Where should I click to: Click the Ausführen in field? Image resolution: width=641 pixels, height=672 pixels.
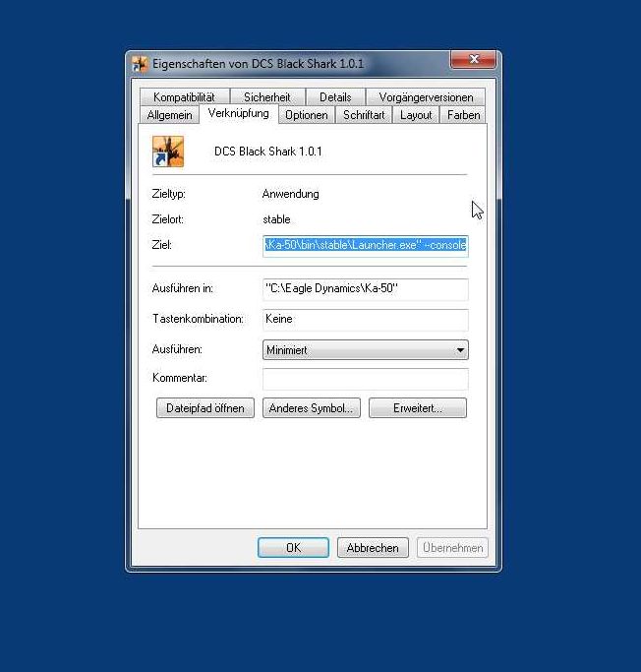pyautogui.click(x=366, y=289)
